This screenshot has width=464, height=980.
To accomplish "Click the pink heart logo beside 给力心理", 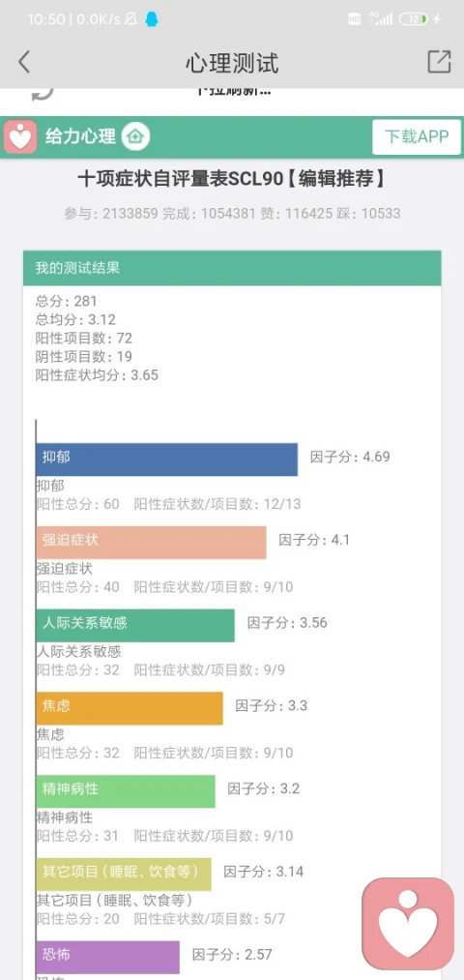I will tap(20, 136).
